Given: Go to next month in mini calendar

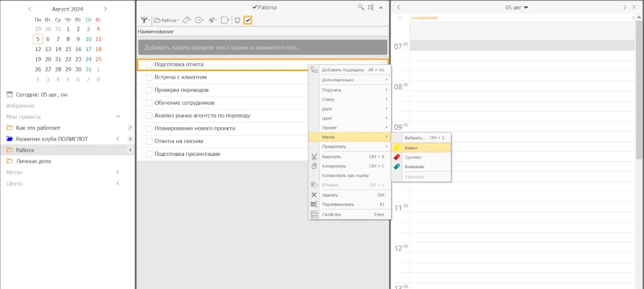Looking at the screenshot, I should pos(105,9).
